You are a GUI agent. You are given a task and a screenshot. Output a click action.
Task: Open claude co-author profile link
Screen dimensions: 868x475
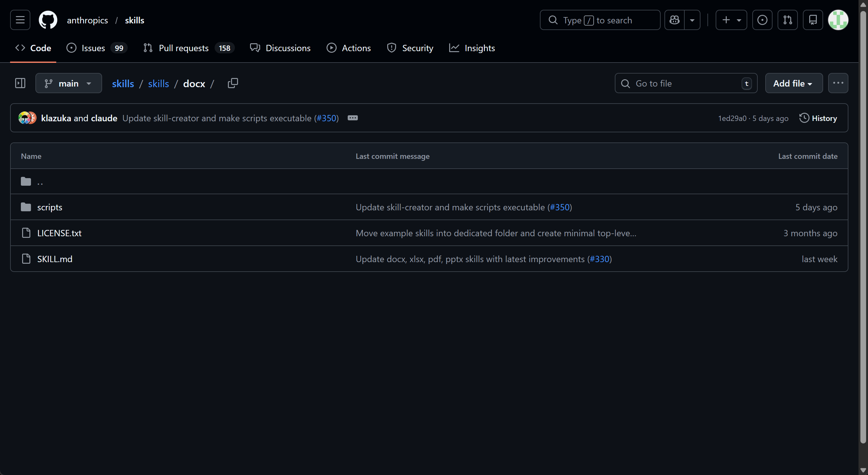(104, 118)
